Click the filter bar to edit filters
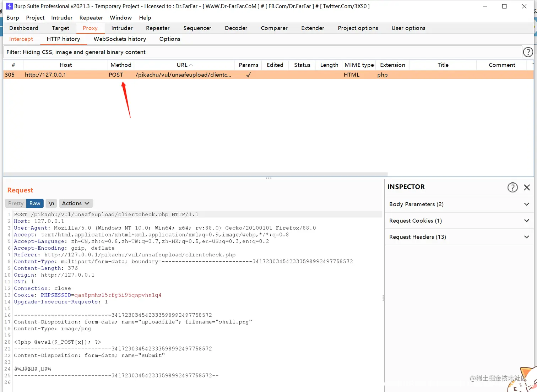 263,52
